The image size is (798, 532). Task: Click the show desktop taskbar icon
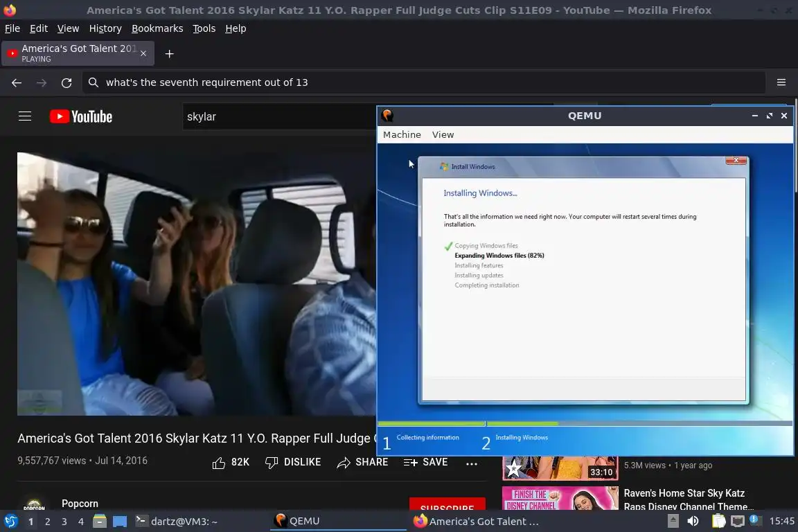[x=120, y=522]
